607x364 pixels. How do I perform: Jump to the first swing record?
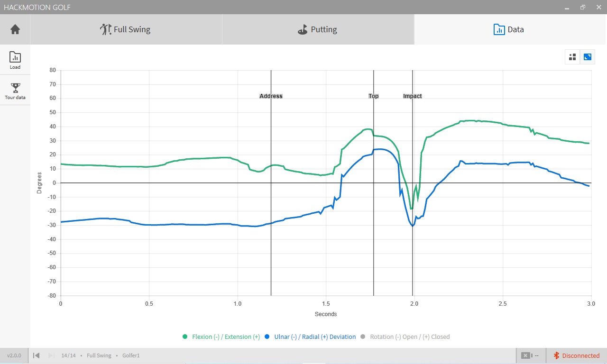click(x=37, y=355)
